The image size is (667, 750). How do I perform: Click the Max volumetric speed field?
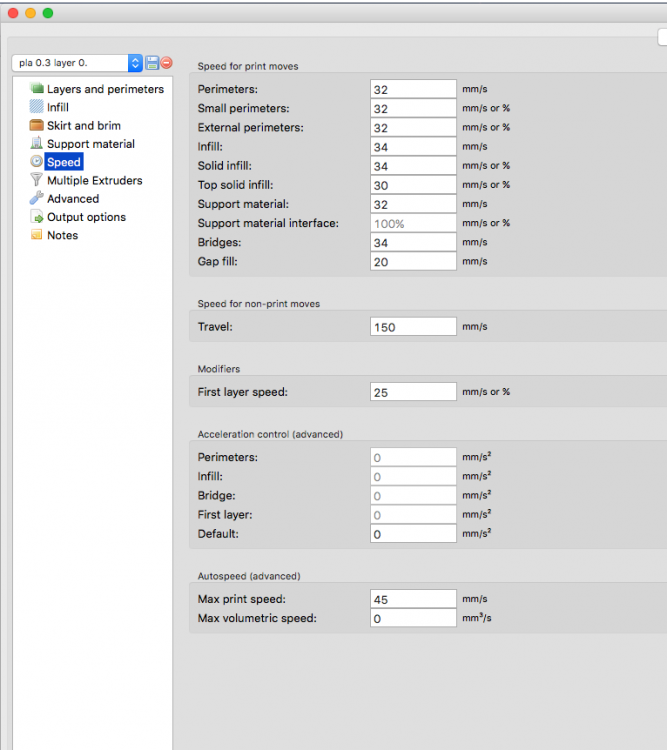(x=413, y=618)
